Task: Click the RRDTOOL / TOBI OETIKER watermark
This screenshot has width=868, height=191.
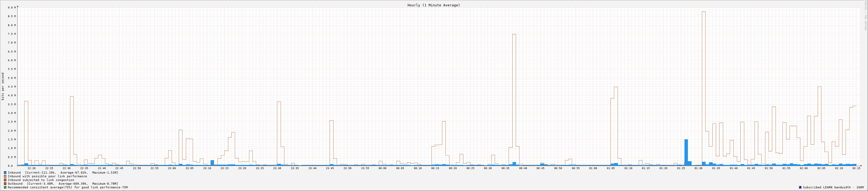Action: coord(865,16)
